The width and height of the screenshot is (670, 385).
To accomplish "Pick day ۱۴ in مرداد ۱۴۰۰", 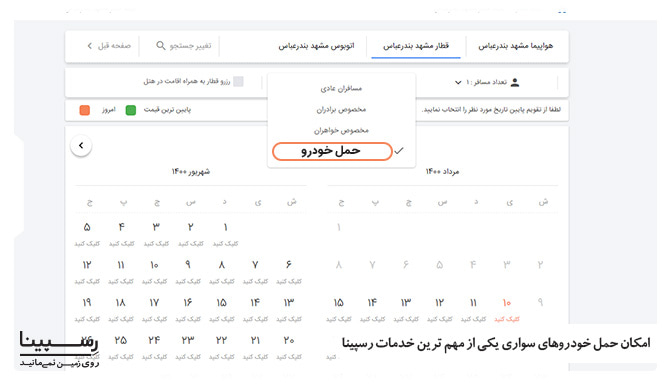I will (372, 309).
